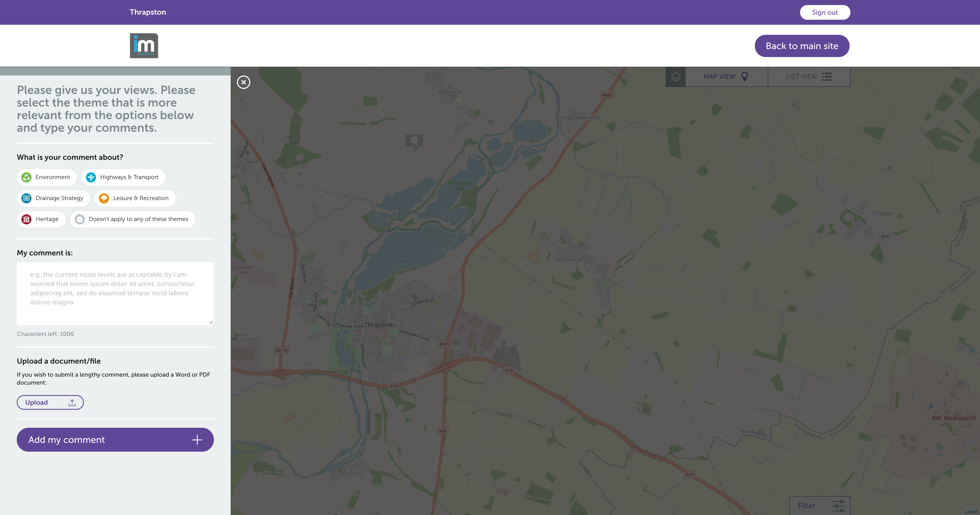
Task: Click the Thrapston town label on map
Action: coord(379,325)
